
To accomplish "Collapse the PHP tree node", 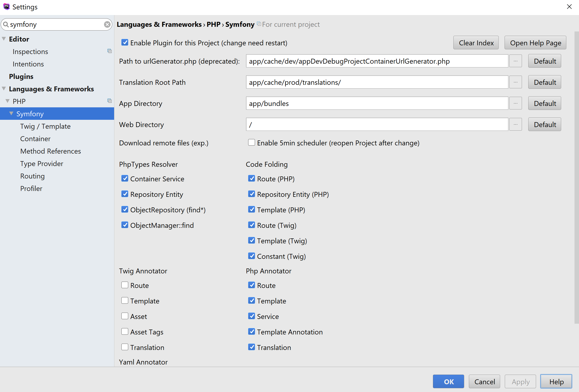I will [8, 101].
